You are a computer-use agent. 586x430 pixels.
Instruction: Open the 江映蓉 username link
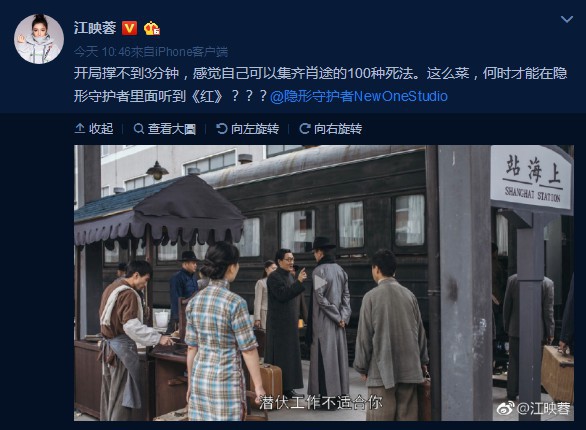95,28
